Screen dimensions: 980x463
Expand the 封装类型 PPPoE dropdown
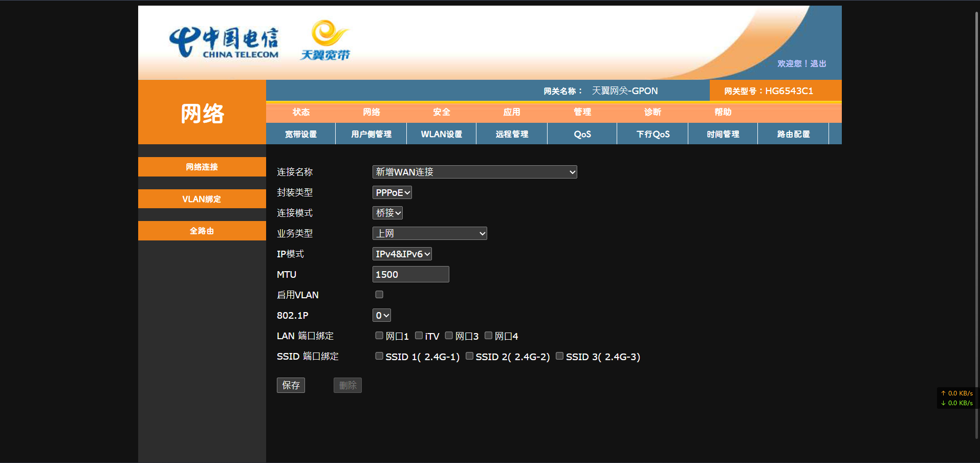coord(392,192)
